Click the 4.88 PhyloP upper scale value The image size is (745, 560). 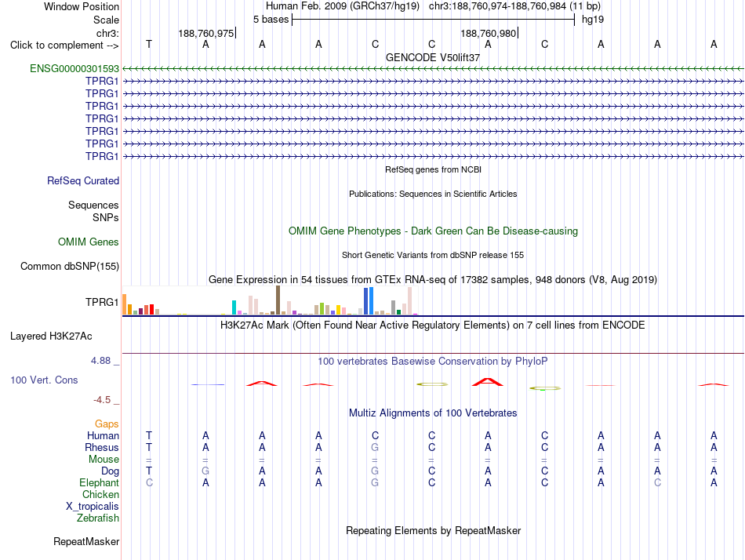100,361
